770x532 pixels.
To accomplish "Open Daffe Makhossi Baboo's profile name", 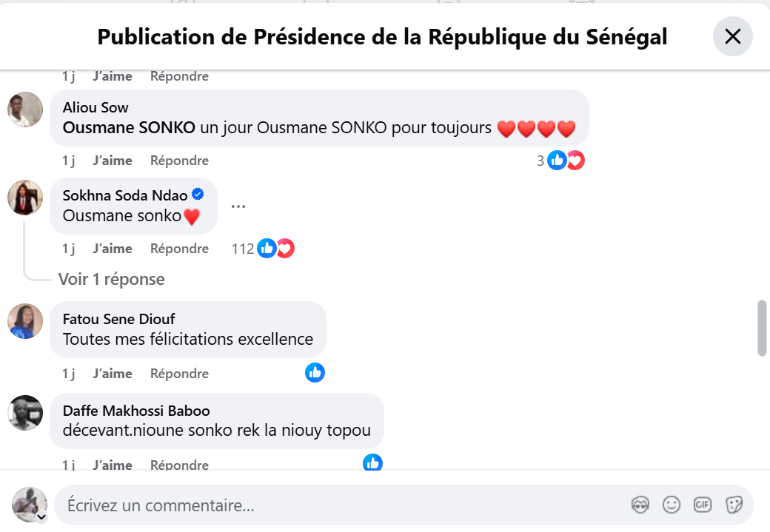I will click(136, 411).
